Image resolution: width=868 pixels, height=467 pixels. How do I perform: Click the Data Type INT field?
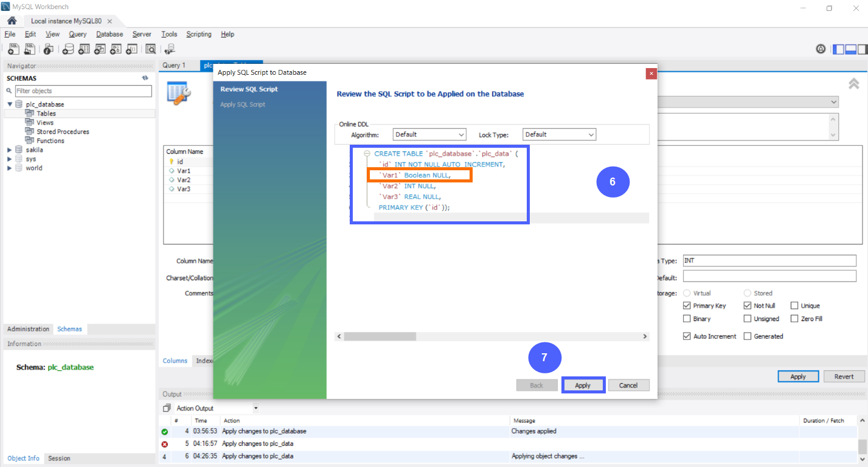(769, 261)
